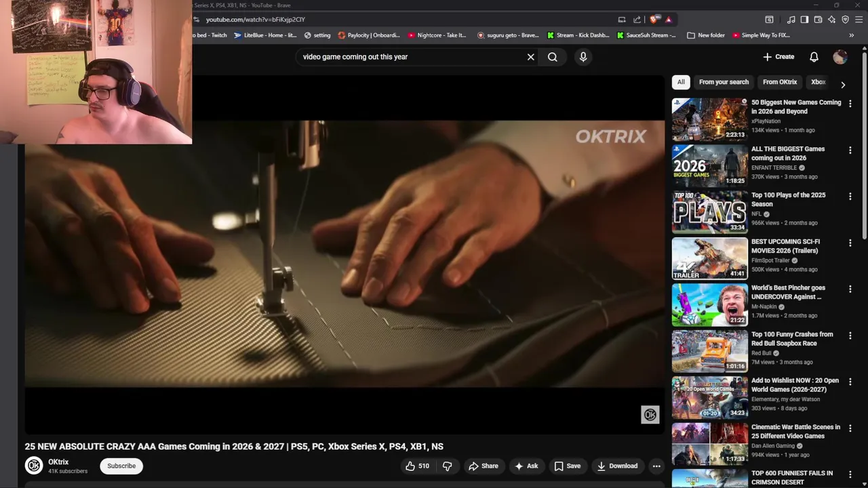Click the address bar URL
This screenshot has height=488, width=868.
click(255, 20)
